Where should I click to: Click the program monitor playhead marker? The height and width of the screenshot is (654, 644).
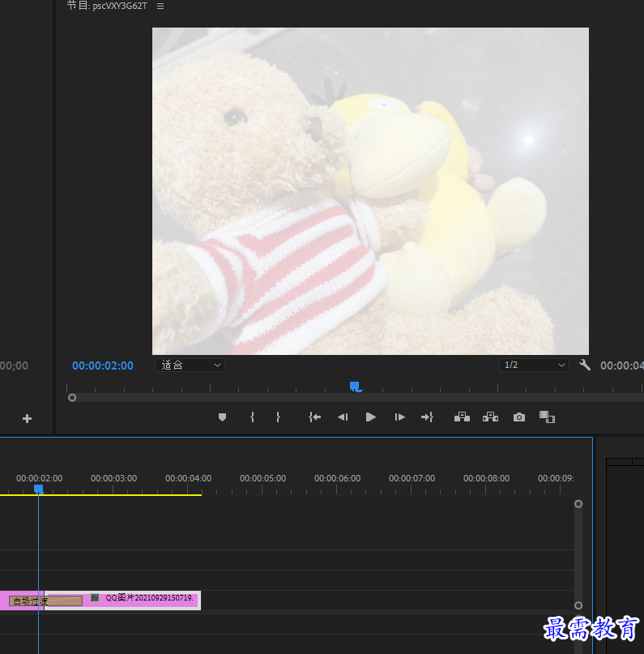pos(355,387)
